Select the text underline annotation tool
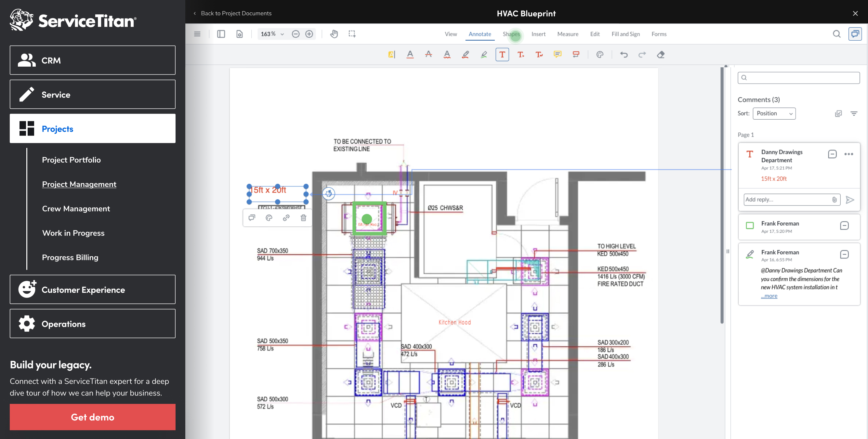868x439 pixels. click(410, 54)
